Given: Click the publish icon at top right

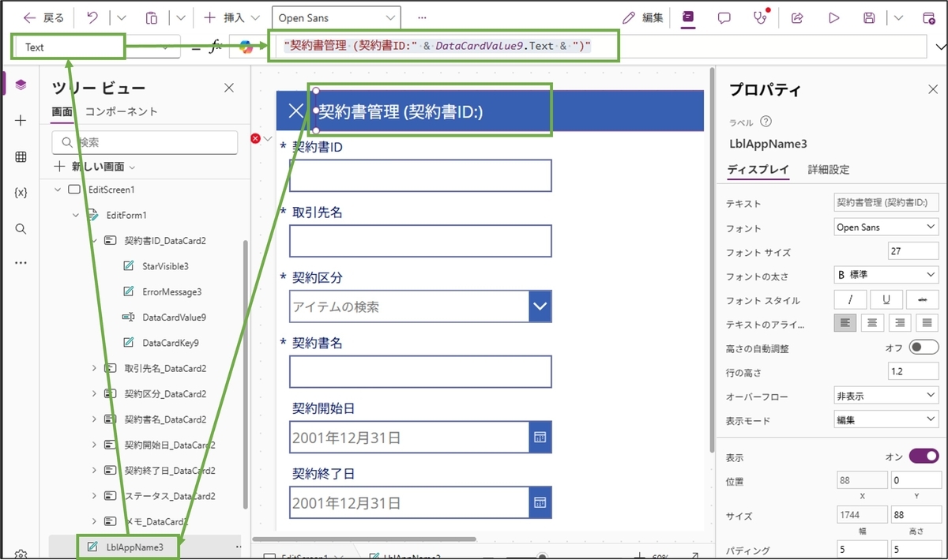Looking at the screenshot, I should 929,17.
